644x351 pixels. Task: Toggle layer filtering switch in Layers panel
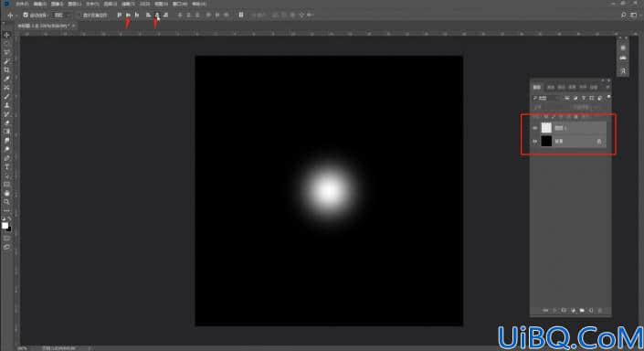608,98
